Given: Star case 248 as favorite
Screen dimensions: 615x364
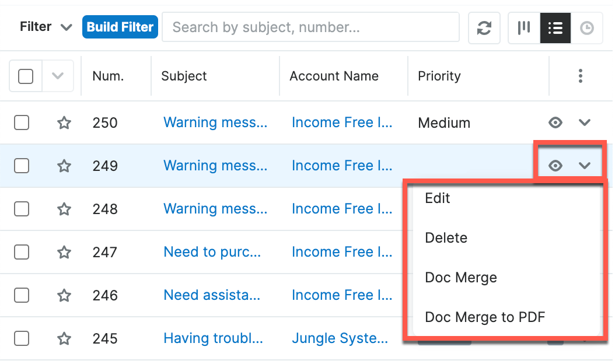Looking at the screenshot, I should click(64, 209).
